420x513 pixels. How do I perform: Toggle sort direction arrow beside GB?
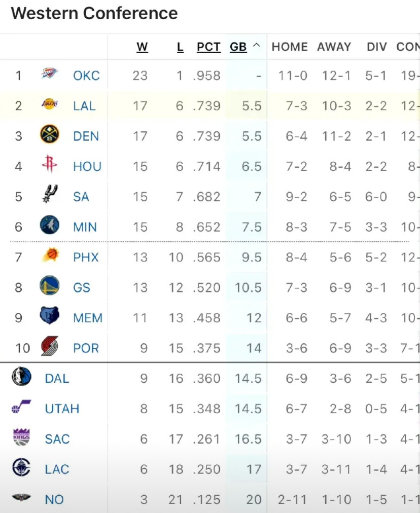click(x=256, y=46)
